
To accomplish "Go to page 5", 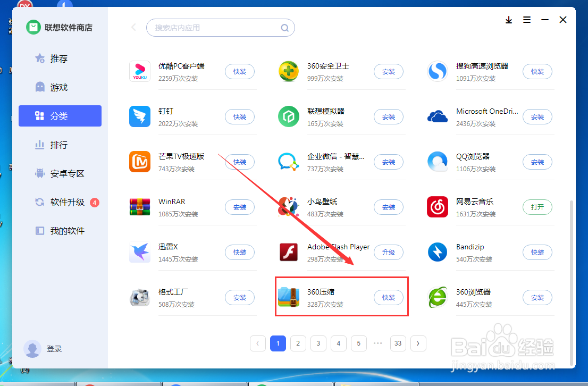I will point(359,343).
